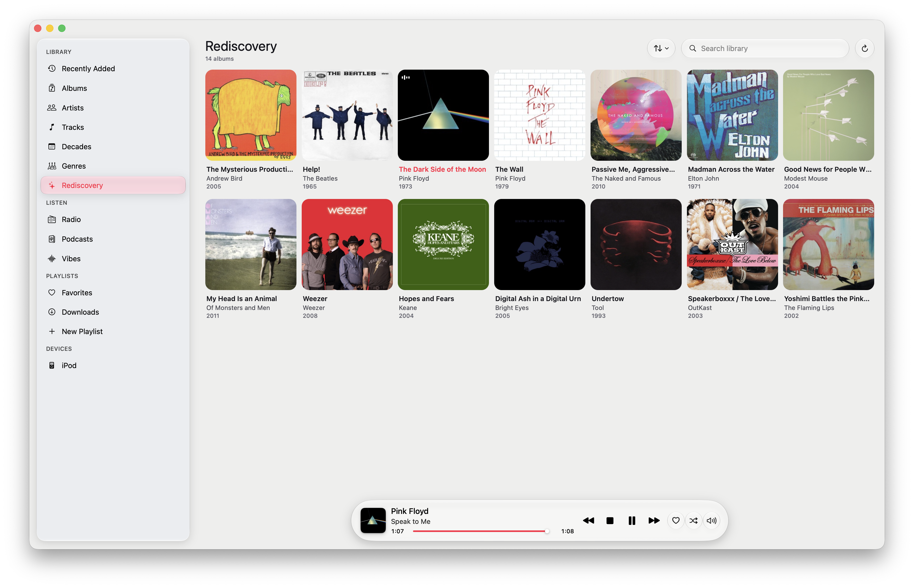Open the Undertow album cover

(x=636, y=244)
